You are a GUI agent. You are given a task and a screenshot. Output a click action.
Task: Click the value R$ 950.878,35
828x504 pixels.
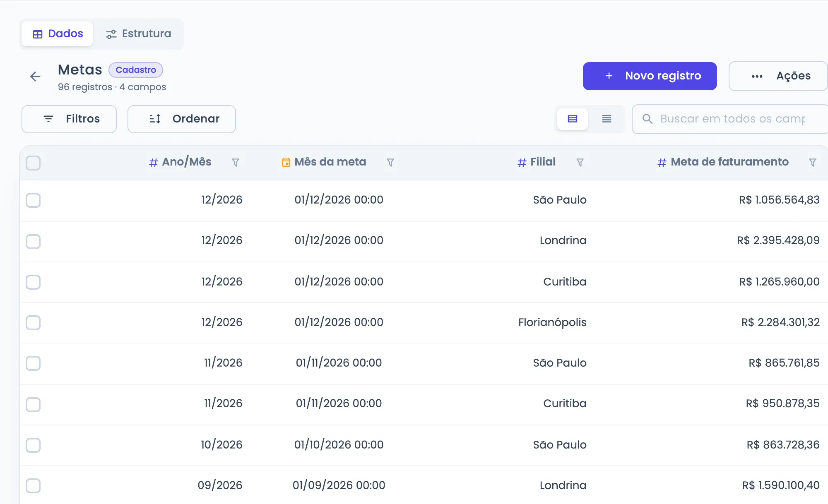point(783,403)
